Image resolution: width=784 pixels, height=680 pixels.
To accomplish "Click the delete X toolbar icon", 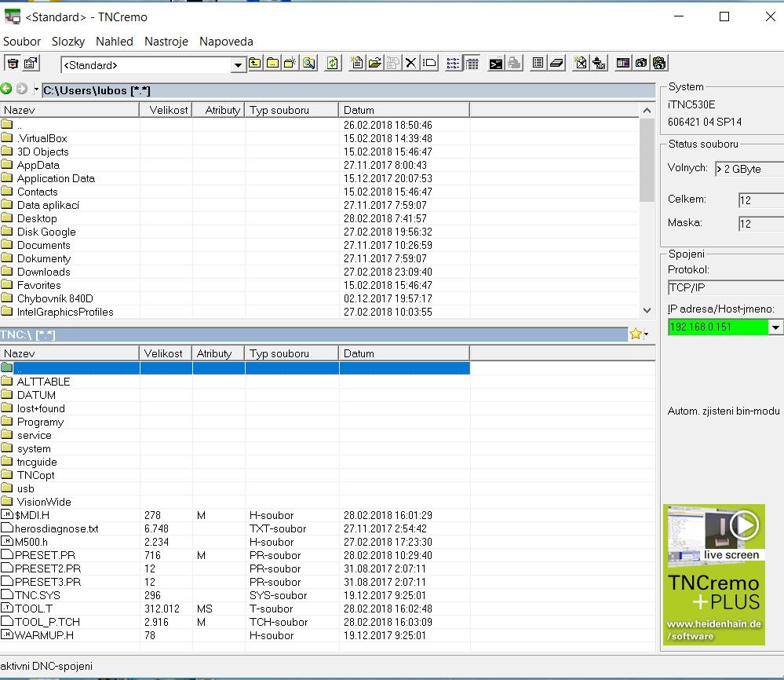I will 410,63.
